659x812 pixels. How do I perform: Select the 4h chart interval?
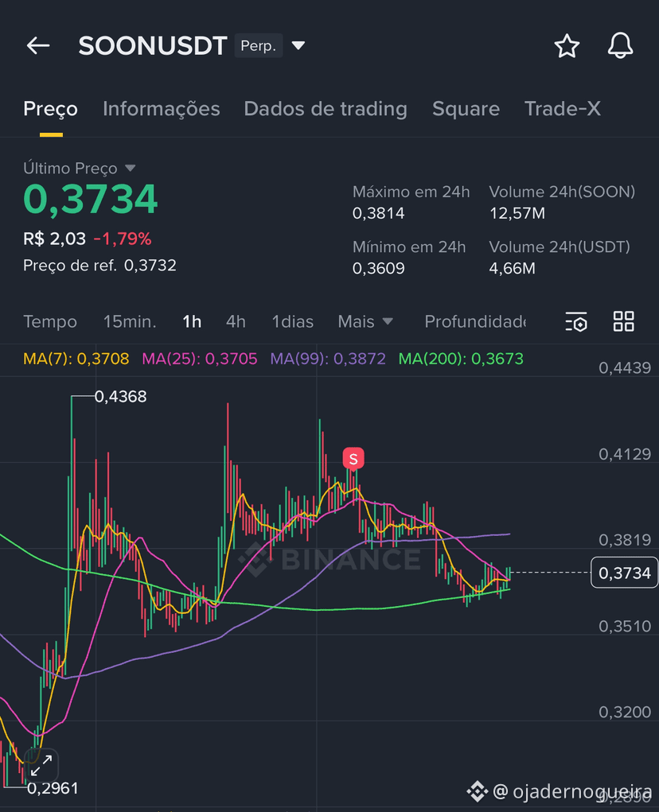click(x=236, y=321)
